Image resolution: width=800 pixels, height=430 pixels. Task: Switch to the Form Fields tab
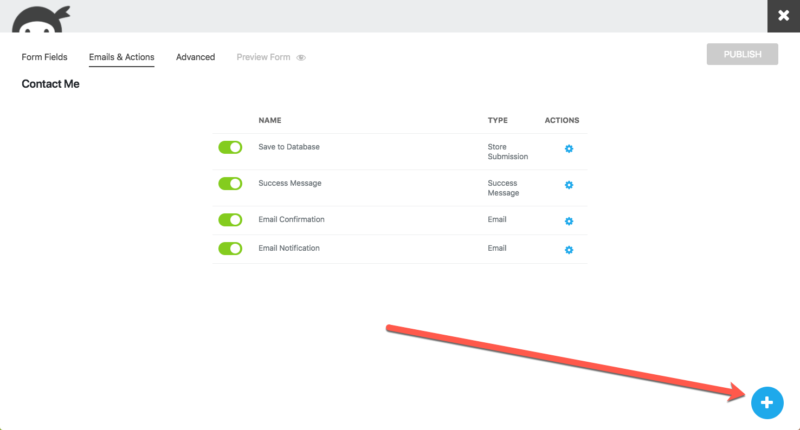[x=45, y=57]
